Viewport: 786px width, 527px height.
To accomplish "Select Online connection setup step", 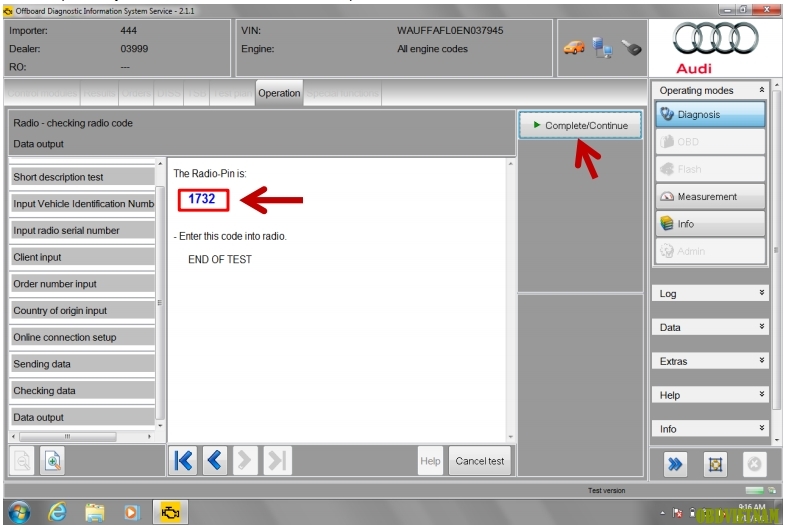I will tap(82, 337).
